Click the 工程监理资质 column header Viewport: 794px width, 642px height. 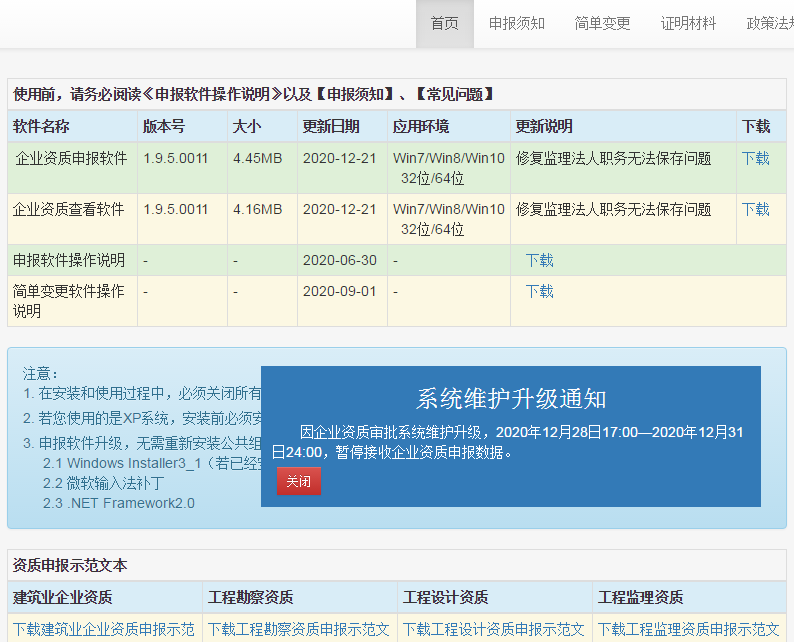tap(641, 597)
